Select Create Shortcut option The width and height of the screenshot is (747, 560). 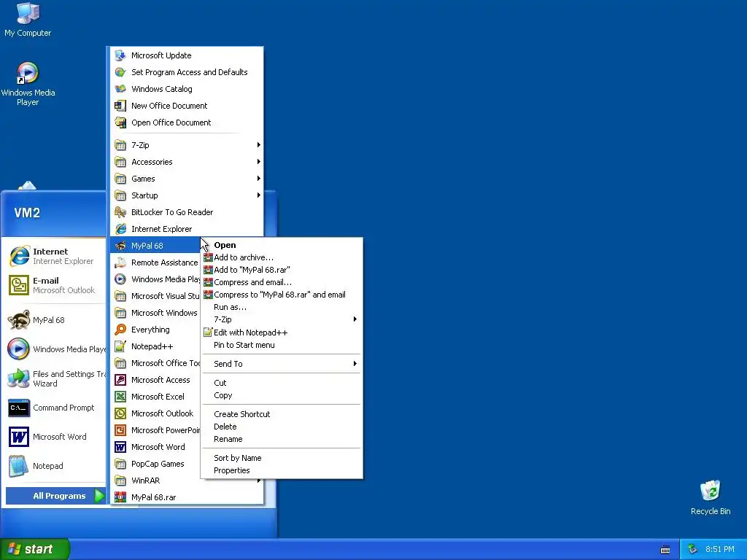coord(282,414)
